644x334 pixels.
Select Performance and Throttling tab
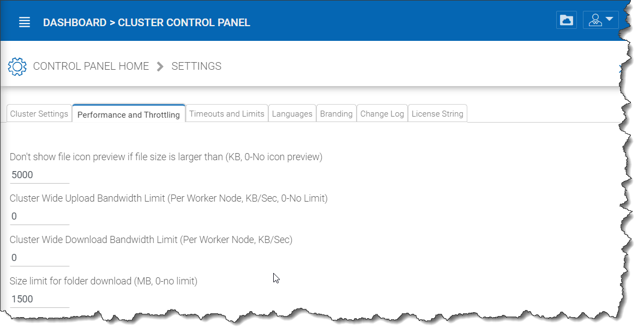(x=129, y=114)
